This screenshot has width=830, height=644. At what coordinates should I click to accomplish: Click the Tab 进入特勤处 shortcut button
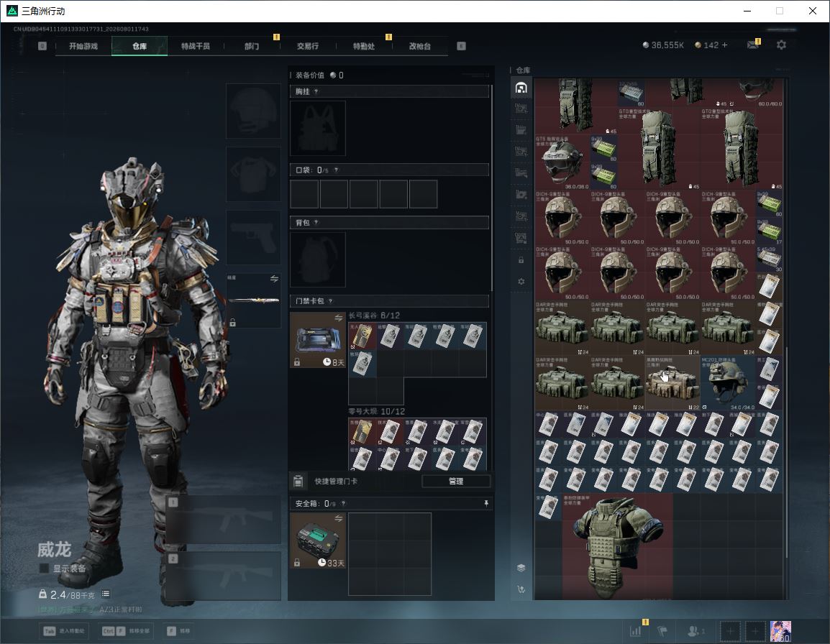point(64,631)
